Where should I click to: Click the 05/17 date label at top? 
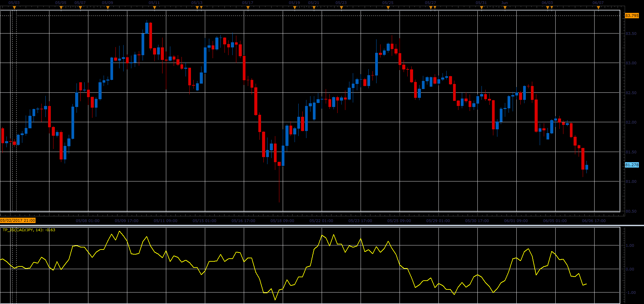click(248, 3)
